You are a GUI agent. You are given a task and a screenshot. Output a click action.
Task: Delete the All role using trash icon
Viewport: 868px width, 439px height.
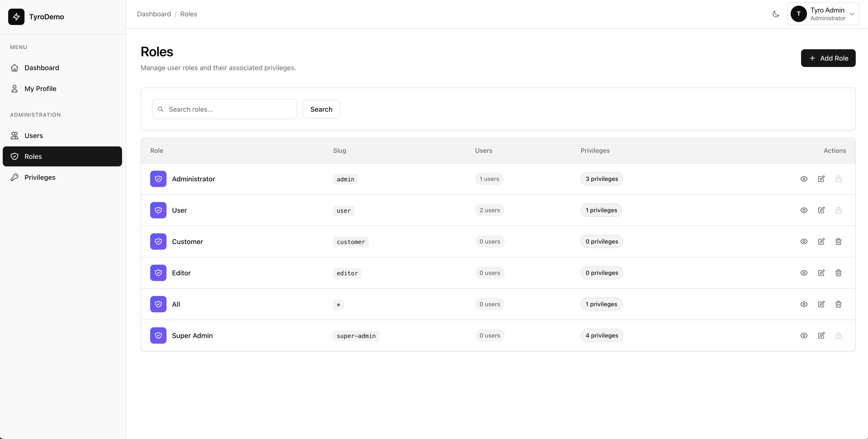click(x=839, y=304)
